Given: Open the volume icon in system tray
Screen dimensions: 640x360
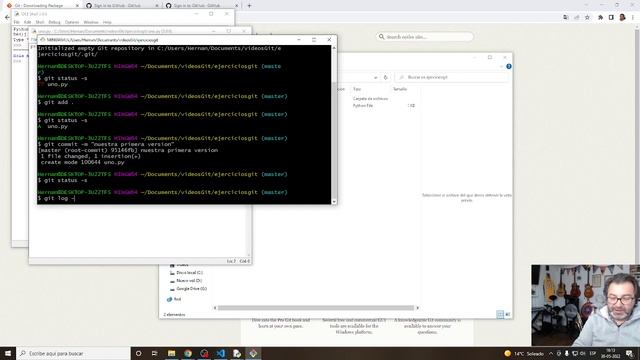Looking at the screenshot, I should [582, 353].
